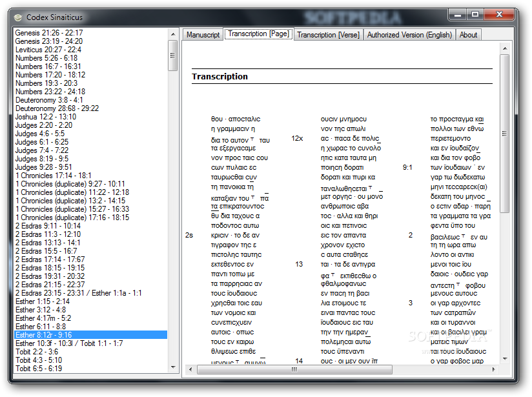Click transcription horizontal scroll-right arrow
The height and width of the screenshot is (397, 532).
493,369
